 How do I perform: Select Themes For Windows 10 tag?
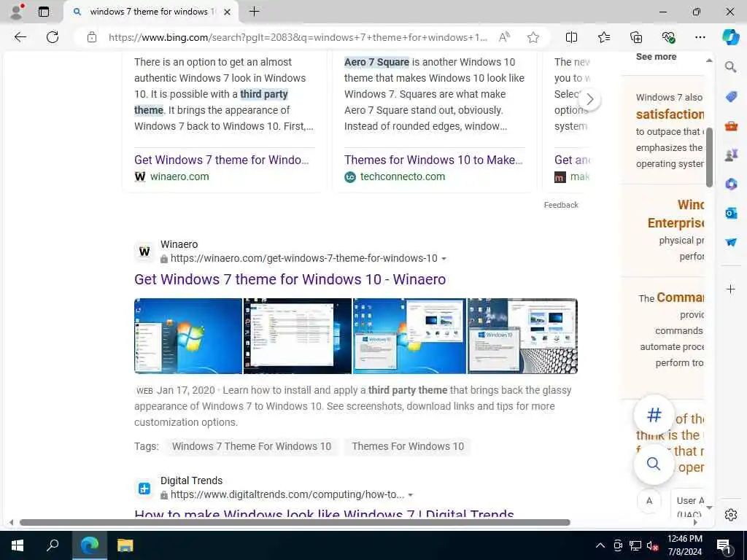[x=408, y=446]
